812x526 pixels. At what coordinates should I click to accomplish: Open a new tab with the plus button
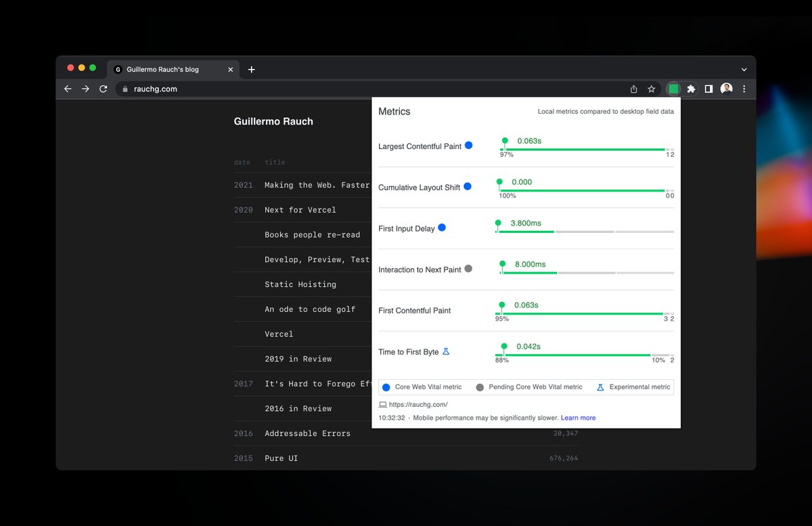(252, 69)
